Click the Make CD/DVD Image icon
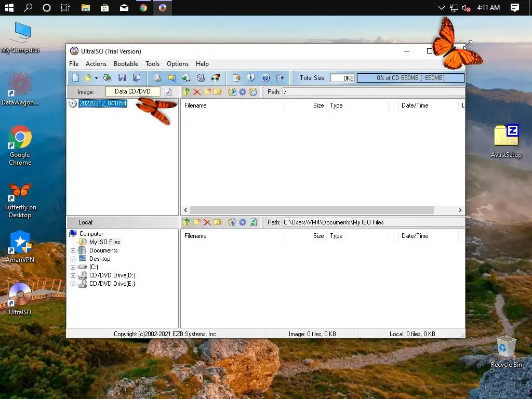The height and width of the screenshot is (399, 532). [x=157, y=78]
